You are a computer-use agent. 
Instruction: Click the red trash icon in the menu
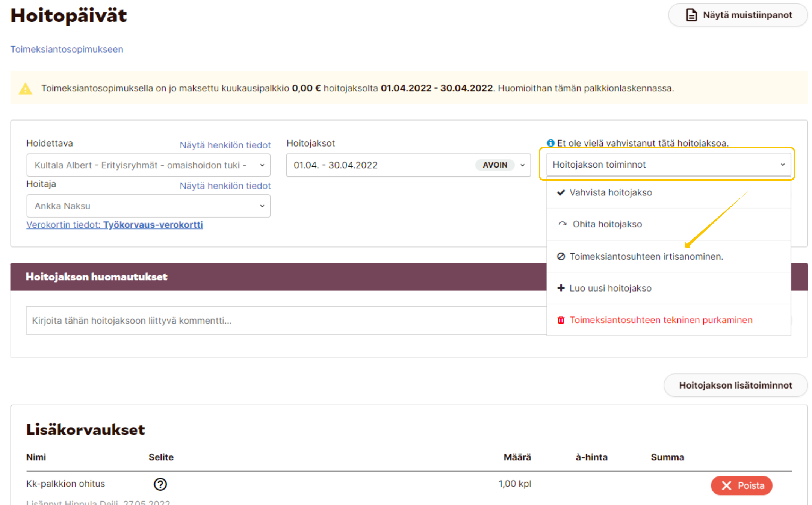pos(561,320)
